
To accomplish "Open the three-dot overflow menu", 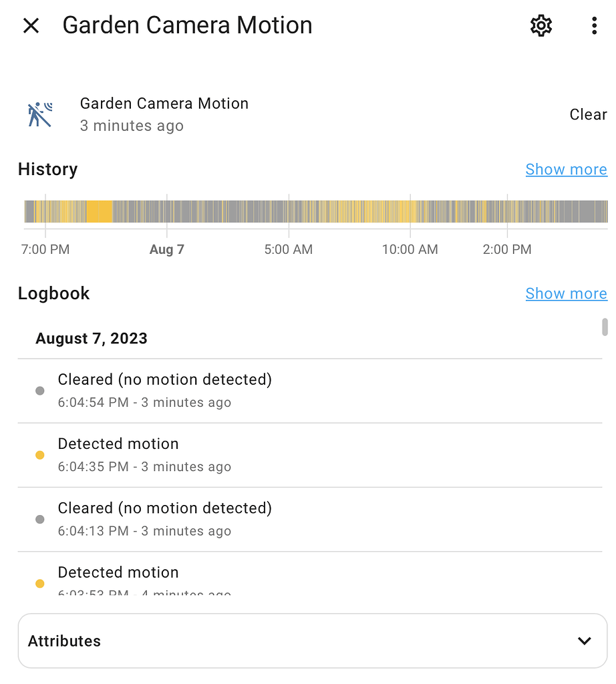I will click(x=594, y=25).
